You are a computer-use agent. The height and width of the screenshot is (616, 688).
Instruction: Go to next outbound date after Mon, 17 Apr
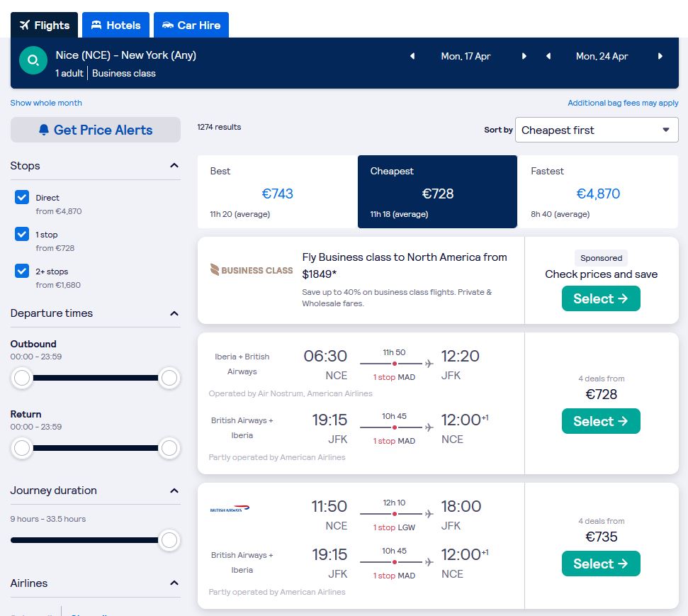tap(524, 56)
